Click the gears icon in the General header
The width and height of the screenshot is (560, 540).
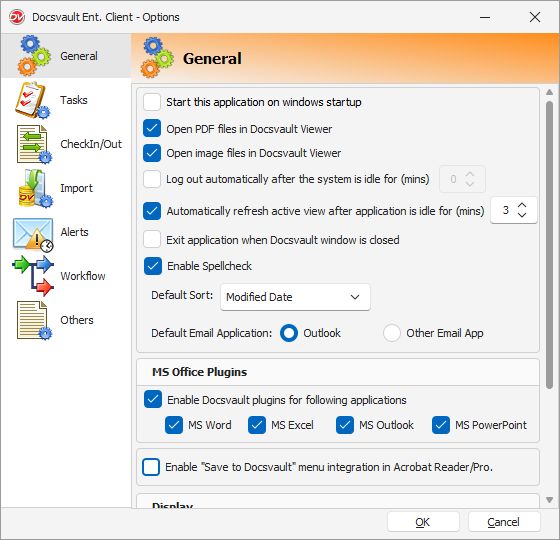[x=157, y=58]
